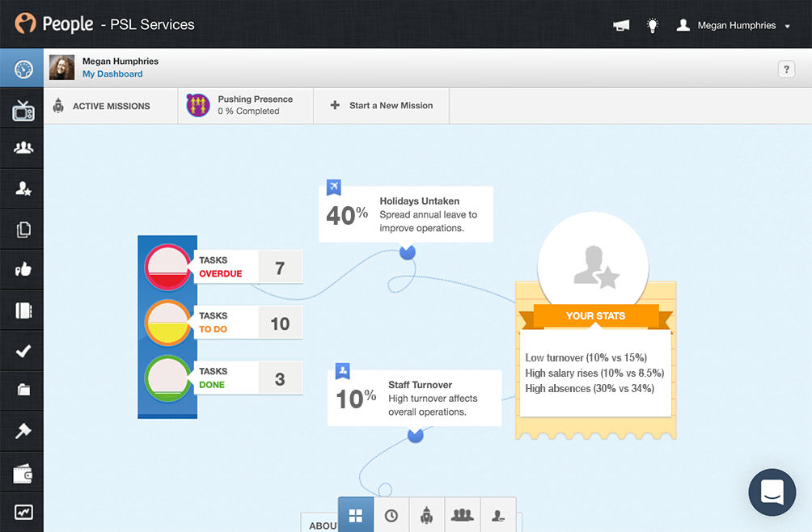Show the clock panel in the bottom widget bar

[x=391, y=514]
